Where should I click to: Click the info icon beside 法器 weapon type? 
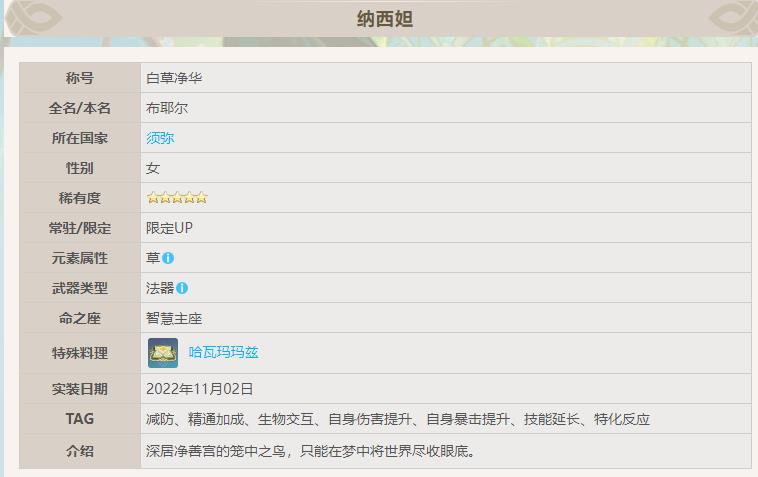(x=182, y=288)
